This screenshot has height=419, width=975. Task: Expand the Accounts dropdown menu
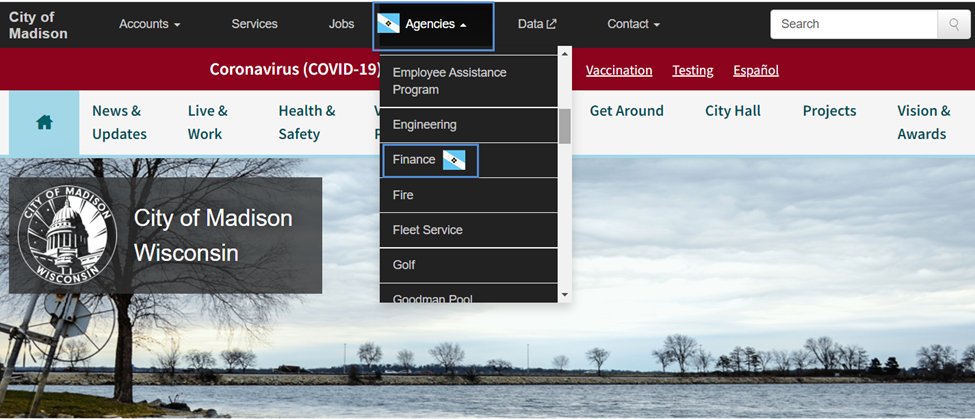click(150, 24)
